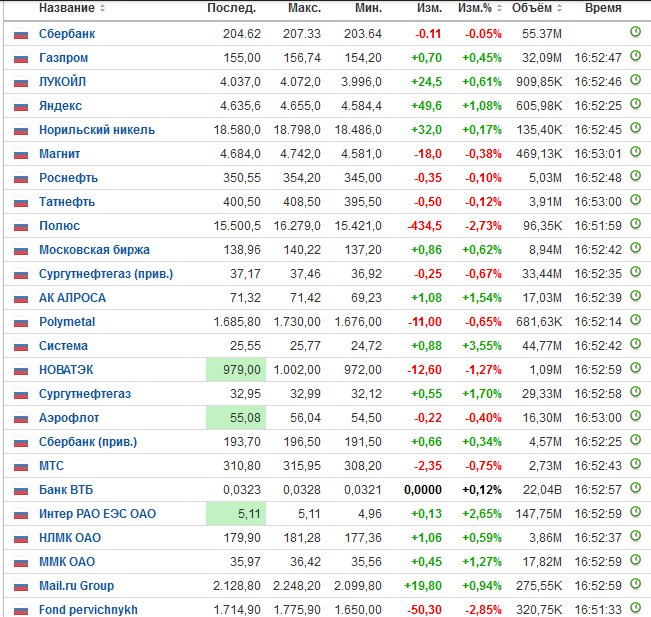The width and height of the screenshot is (651, 617).
Task: Click the clock icon in the Татнефть row
Action: pyautogui.click(x=635, y=200)
